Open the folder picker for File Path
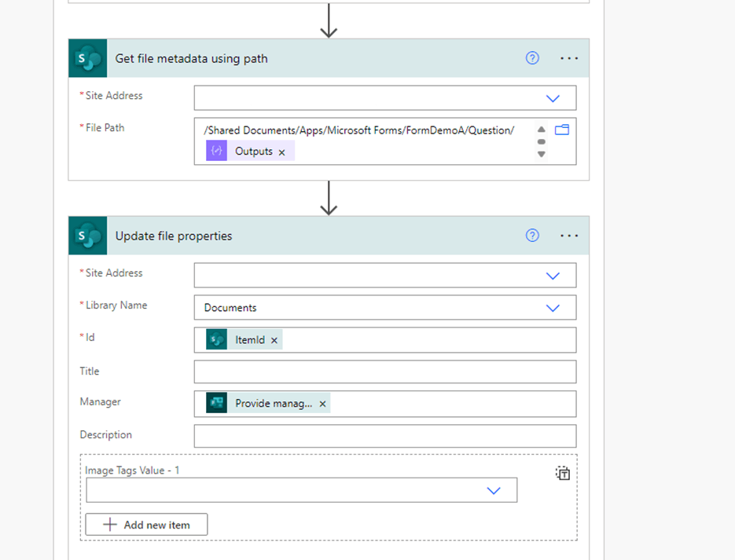This screenshot has width=735, height=560. [x=561, y=130]
